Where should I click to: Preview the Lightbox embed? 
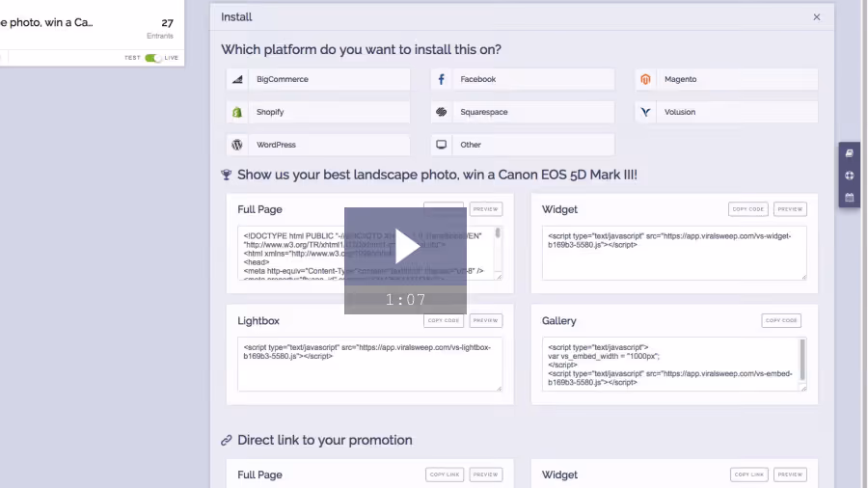[486, 320]
